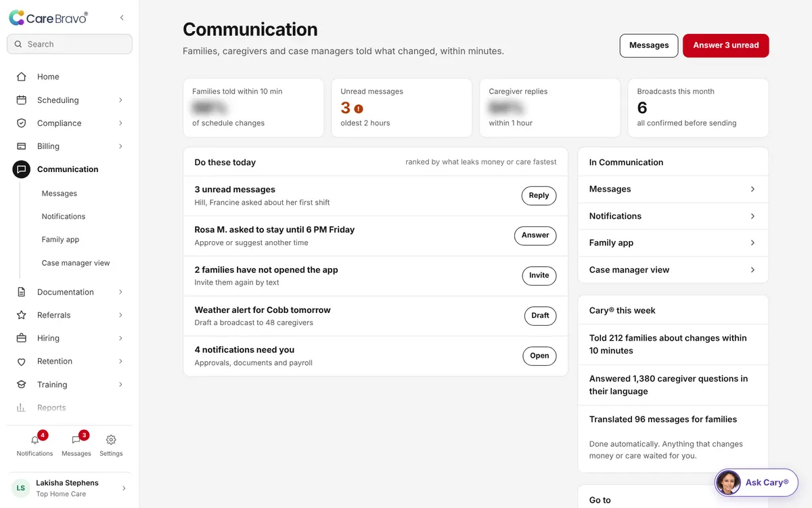The height and width of the screenshot is (508, 812).
Task: Collapse the sidebar with the chevron
Action: click(122, 18)
